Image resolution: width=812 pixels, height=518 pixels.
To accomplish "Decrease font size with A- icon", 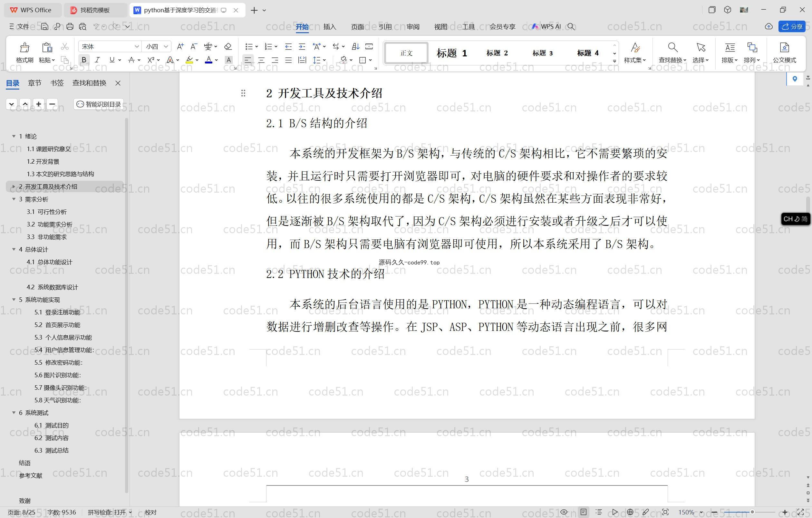I will click(194, 46).
